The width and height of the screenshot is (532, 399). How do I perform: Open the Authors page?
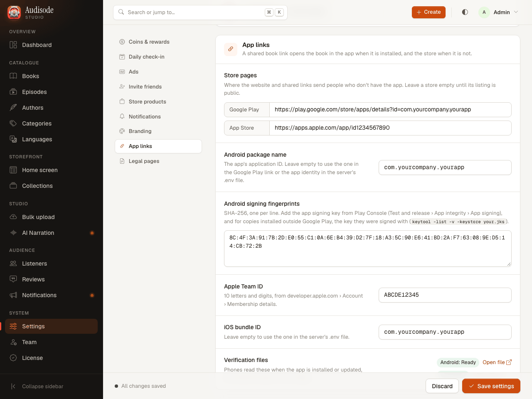click(52, 108)
